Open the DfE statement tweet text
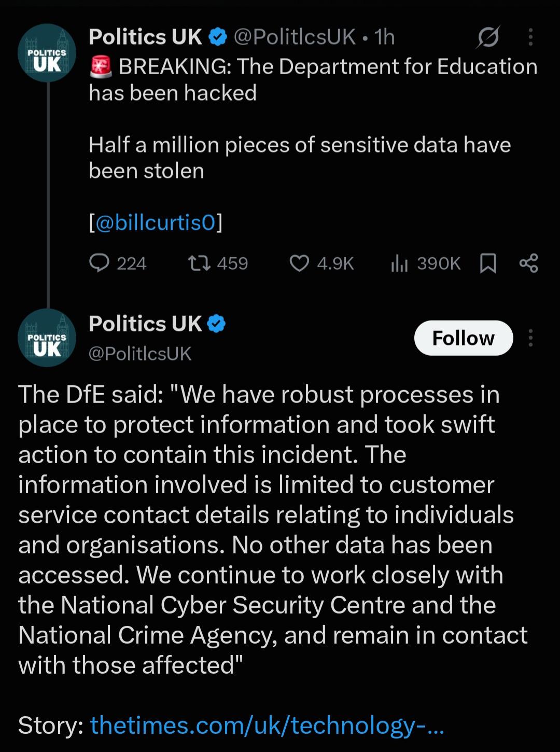Viewport: 560px width, 752px height. (x=273, y=530)
